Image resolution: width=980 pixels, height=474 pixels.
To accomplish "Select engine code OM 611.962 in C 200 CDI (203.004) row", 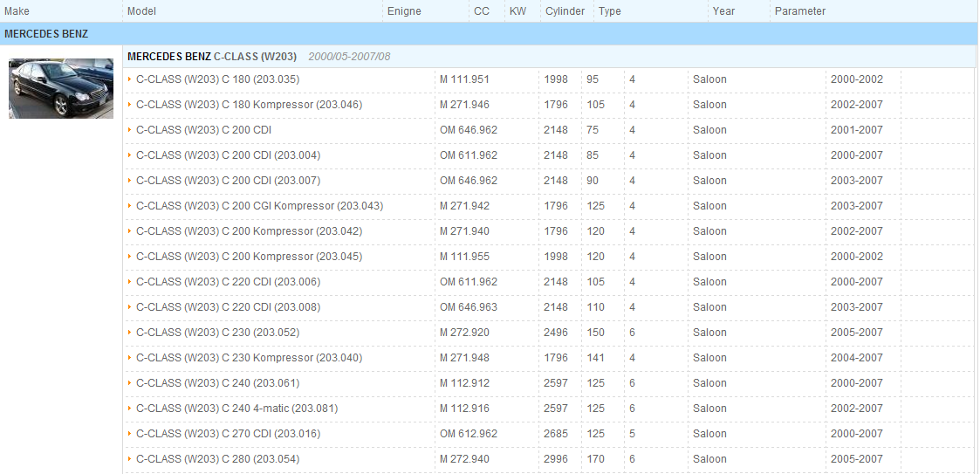I will pyautogui.click(x=469, y=155).
